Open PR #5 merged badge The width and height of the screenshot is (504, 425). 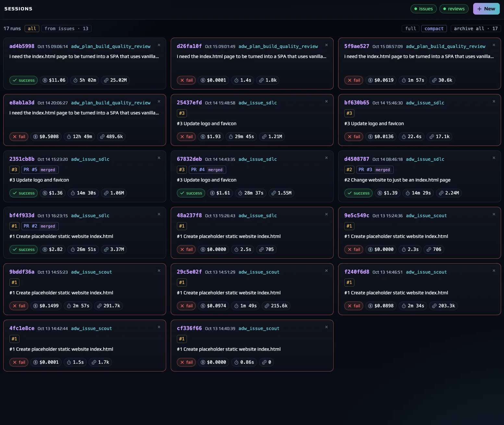pyautogui.click(x=40, y=170)
